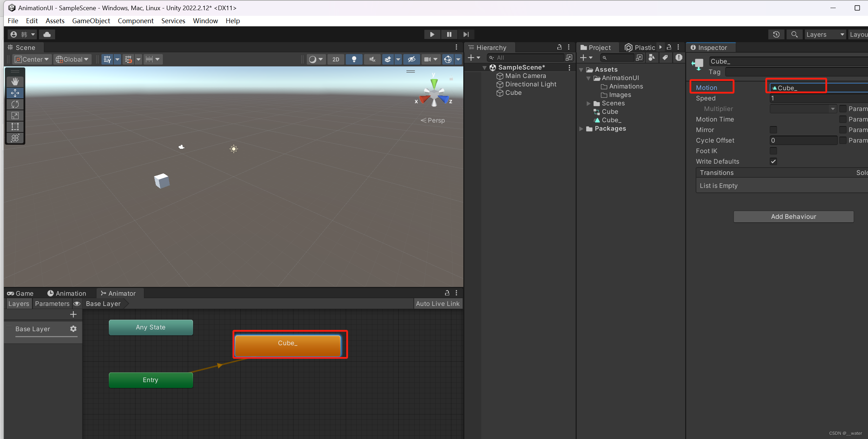Open the Layers tab in Animator
The image size is (868, 439).
click(19, 304)
